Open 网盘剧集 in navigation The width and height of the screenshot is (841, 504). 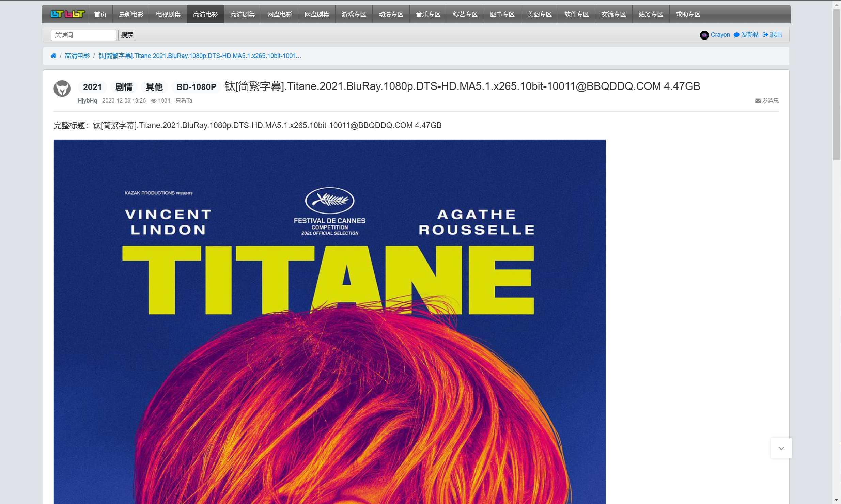pos(317,14)
